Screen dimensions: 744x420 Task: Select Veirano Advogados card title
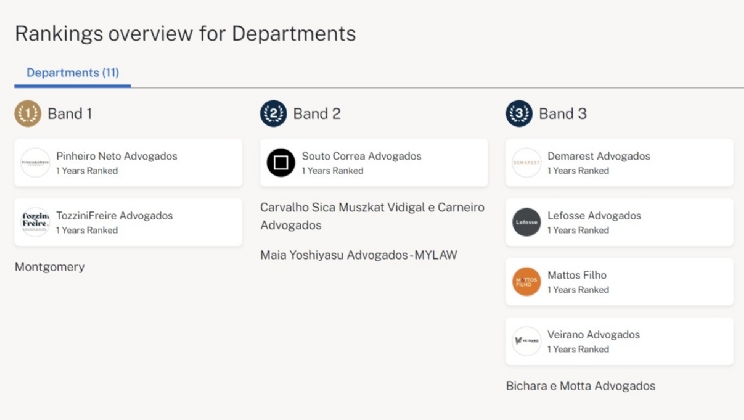click(x=594, y=335)
